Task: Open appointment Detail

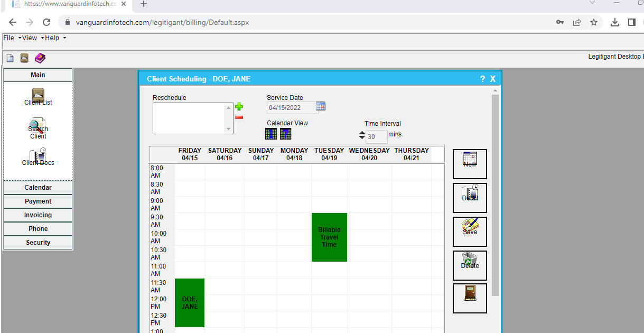Action: point(470,198)
